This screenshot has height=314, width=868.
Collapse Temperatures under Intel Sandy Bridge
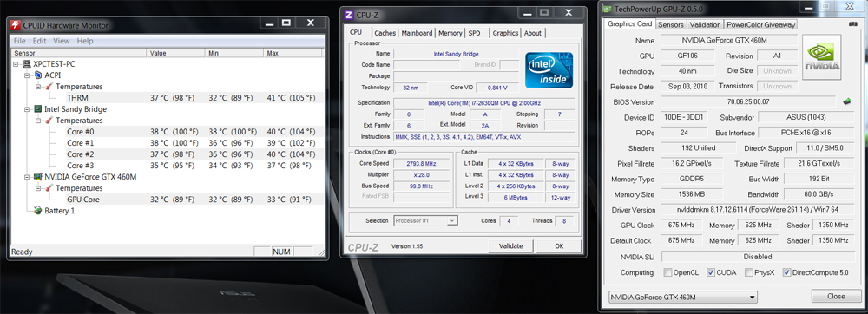(x=38, y=121)
